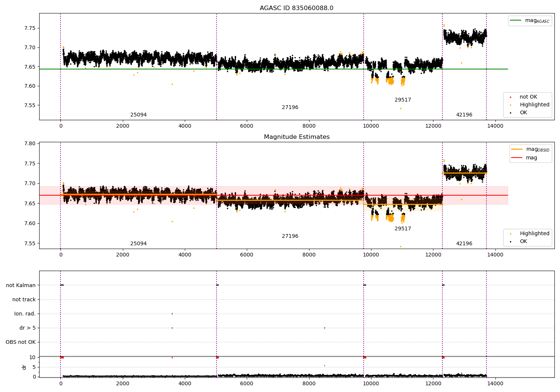The height and width of the screenshot is (392, 560).
Task: Click the lowest orange outlier point in top plot
Action: click(401, 109)
